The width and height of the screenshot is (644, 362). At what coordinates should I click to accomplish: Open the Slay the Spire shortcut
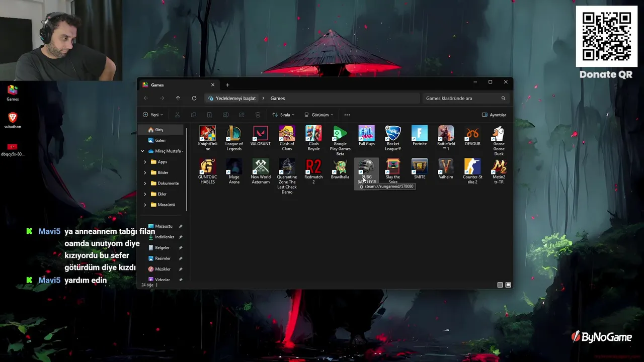point(393,171)
